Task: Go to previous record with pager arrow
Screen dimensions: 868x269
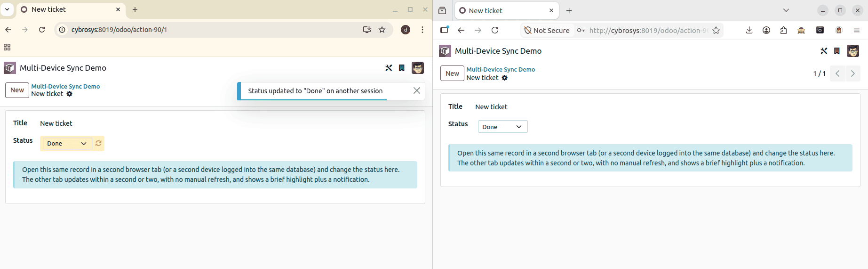Action: [x=837, y=73]
